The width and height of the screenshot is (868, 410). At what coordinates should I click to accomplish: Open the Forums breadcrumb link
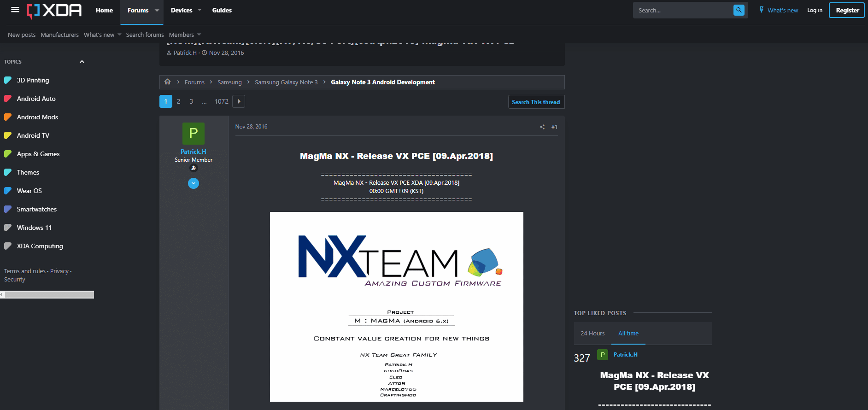pyautogui.click(x=194, y=82)
